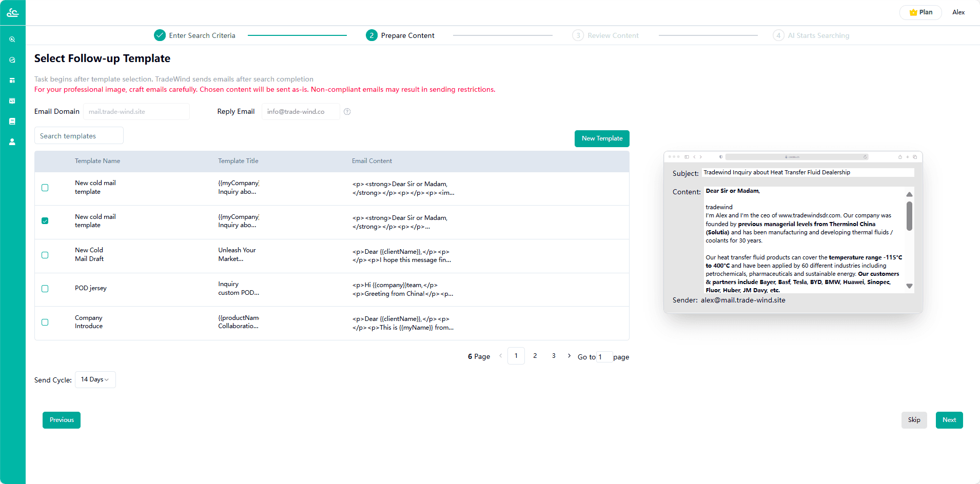Check the New Cold Mail Draft checkbox
This screenshot has width=980, height=484.
(x=45, y=255)
